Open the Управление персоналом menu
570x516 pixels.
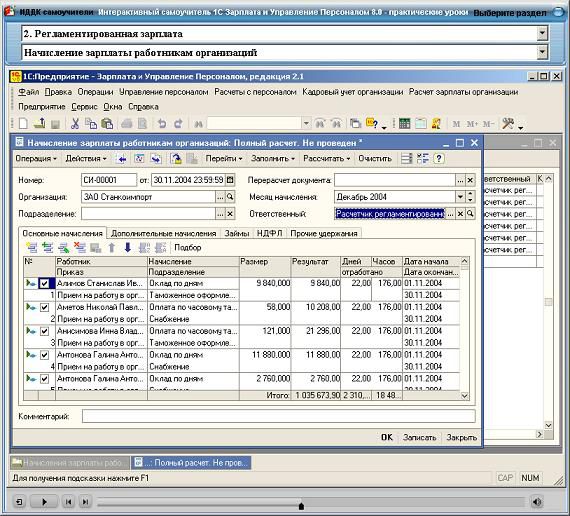(164, 92)
